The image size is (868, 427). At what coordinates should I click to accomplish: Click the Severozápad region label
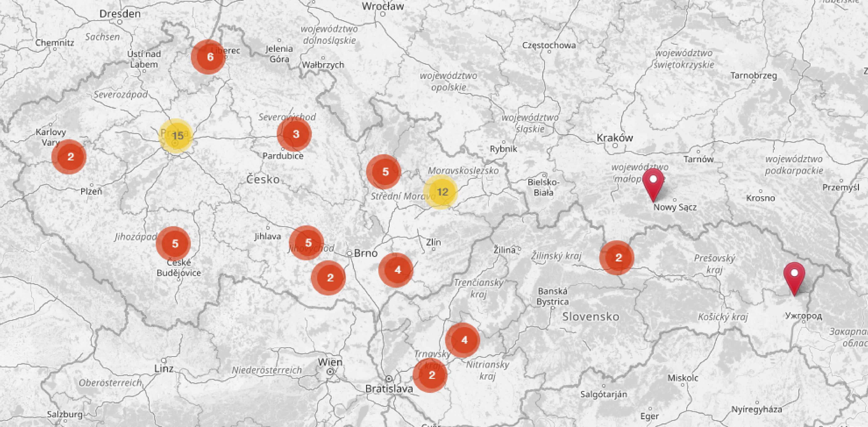point(121,95)
